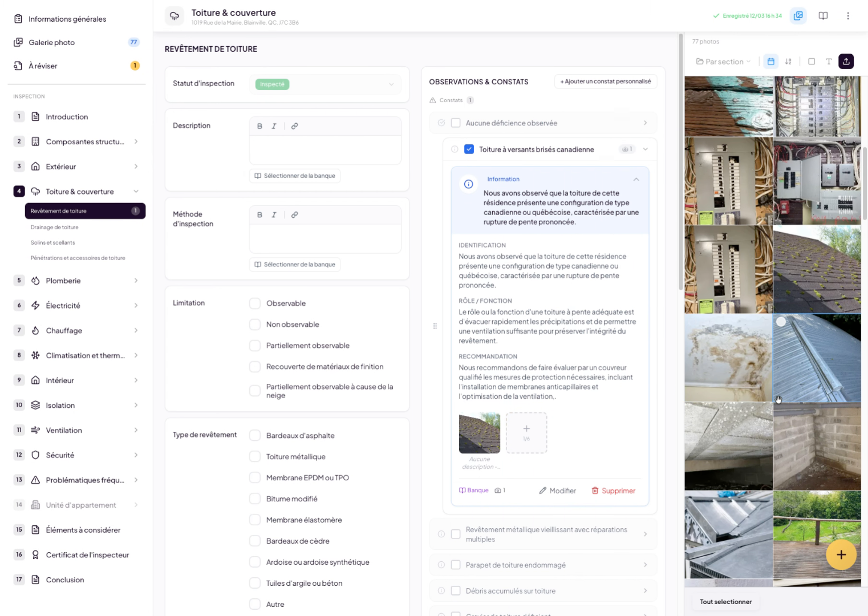Click Ajouter un constat personnalisé button
The image size is (868, 616).
pyautogui.click(x=605, y=82)
